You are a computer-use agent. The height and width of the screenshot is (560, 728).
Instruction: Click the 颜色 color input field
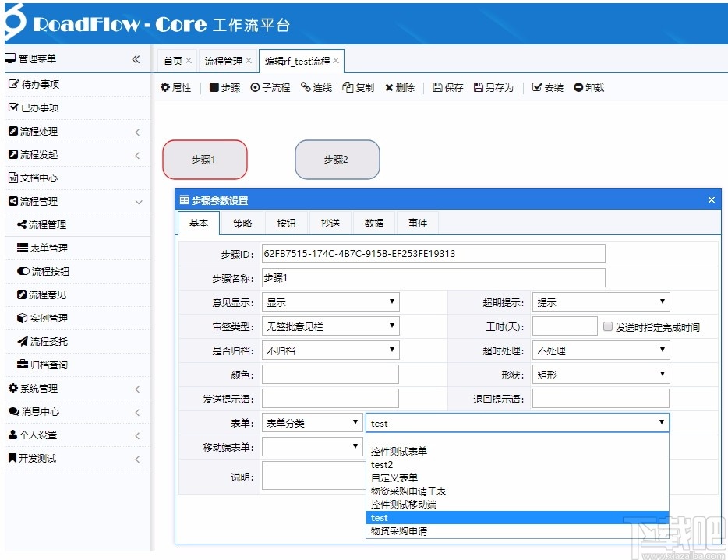[x=330, y=374]
